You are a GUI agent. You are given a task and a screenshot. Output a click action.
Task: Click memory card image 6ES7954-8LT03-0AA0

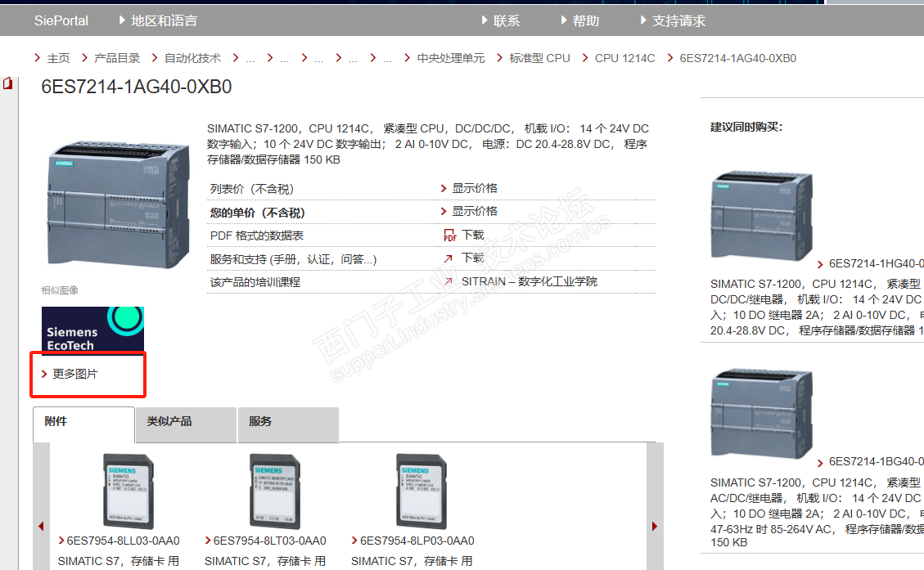click(x=275, y=491)
